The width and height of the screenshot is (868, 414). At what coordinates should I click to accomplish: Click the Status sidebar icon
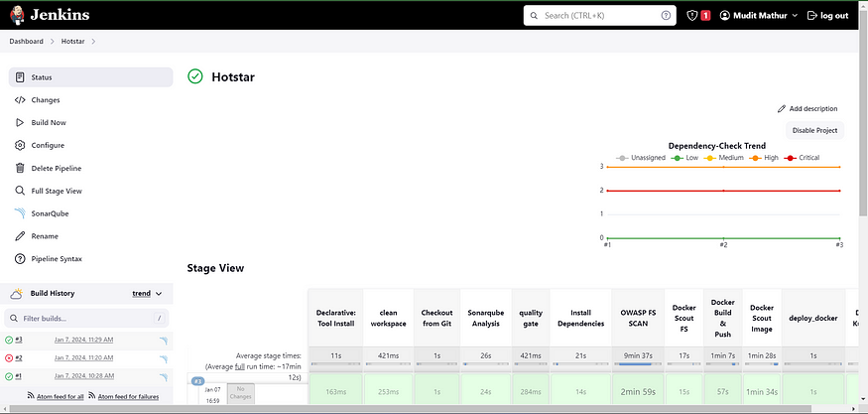coord(20,77)
